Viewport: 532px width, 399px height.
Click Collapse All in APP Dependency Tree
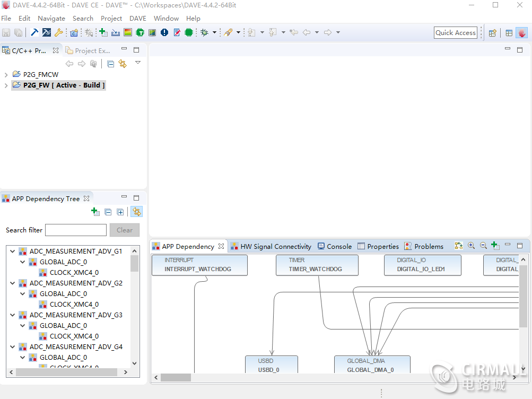click(x=108, y=212)
